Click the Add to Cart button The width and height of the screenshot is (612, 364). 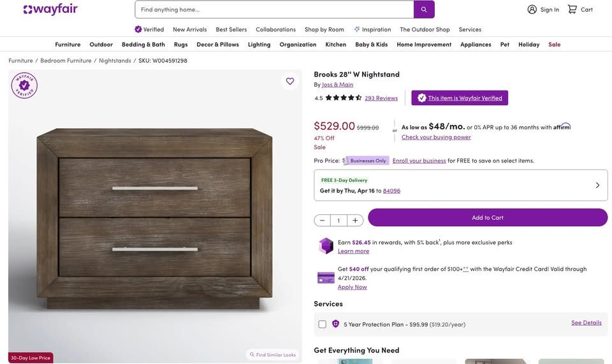click(x=488, y=217)
